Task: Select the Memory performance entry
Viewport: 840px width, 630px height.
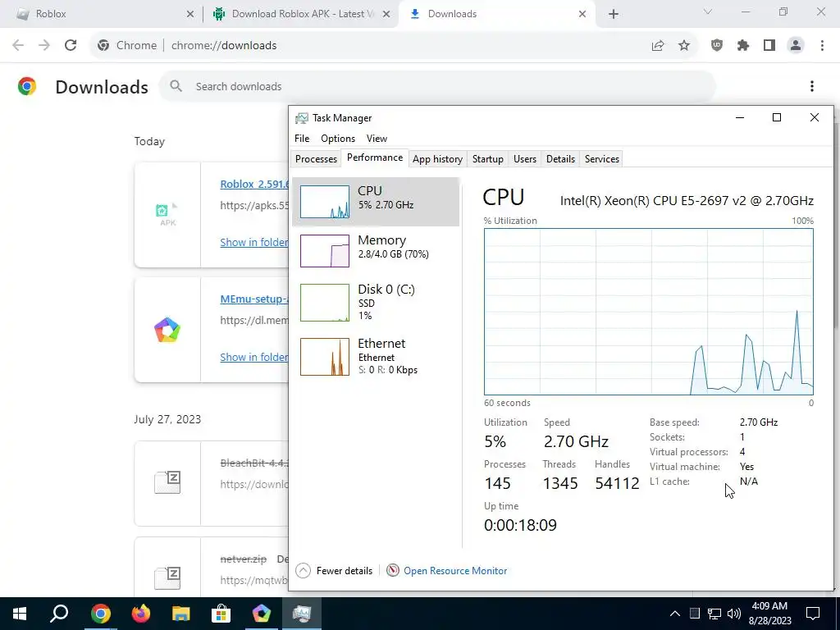Action: click(x=376, y=251)
